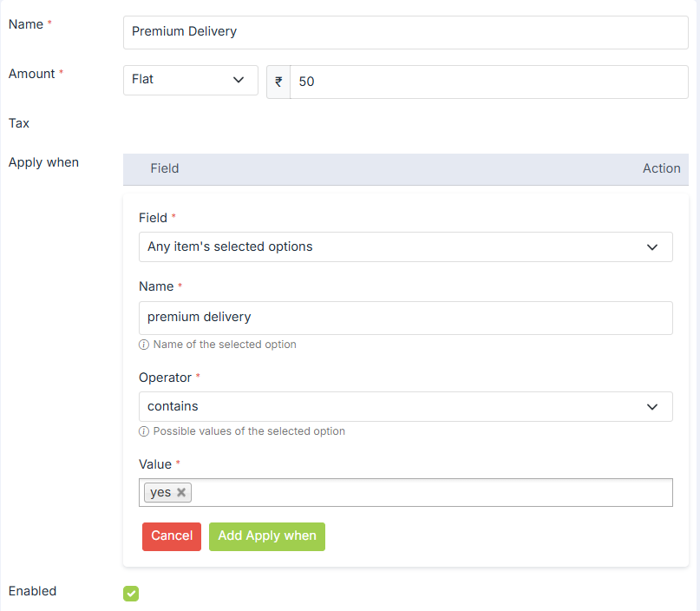Remove the 'yes' tag from Value
Viewport: 700px width, 611px height.
point(181,492)
